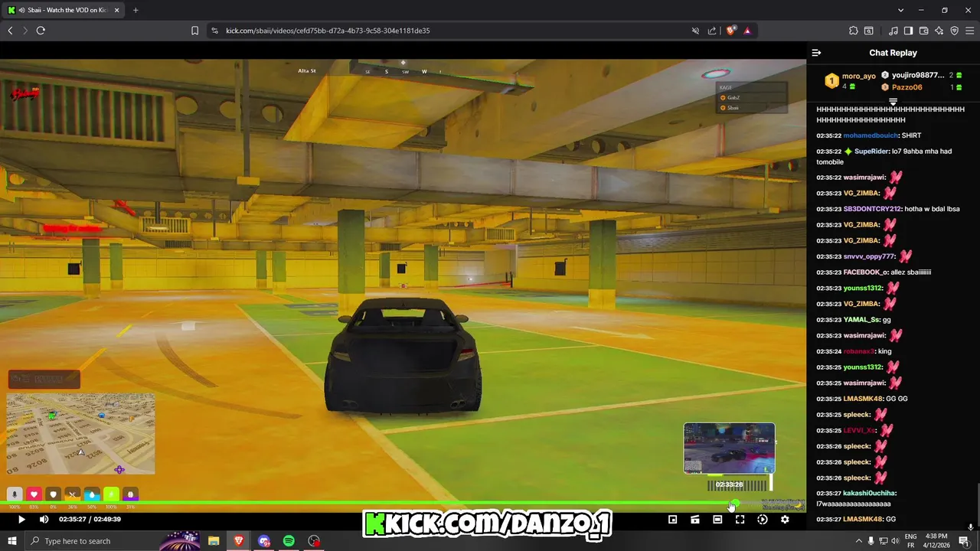980x551 pixels.
Task: Open the playback speed control
Action: pos(763,520)
